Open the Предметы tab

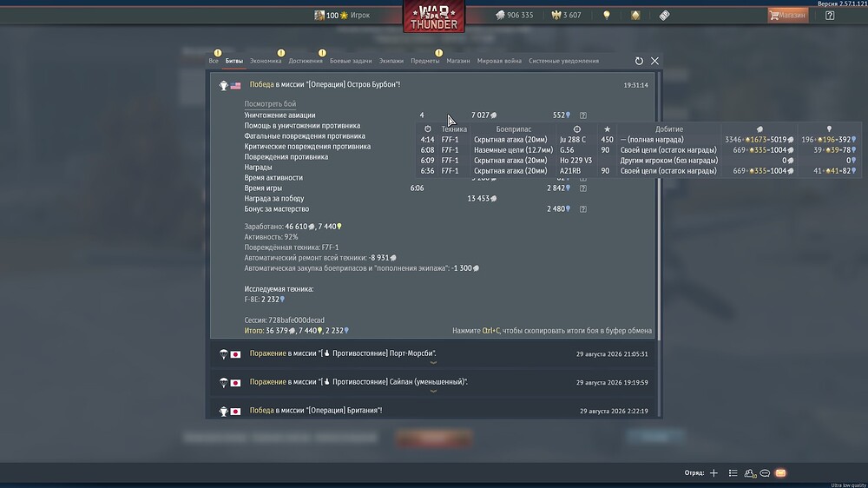425,61
